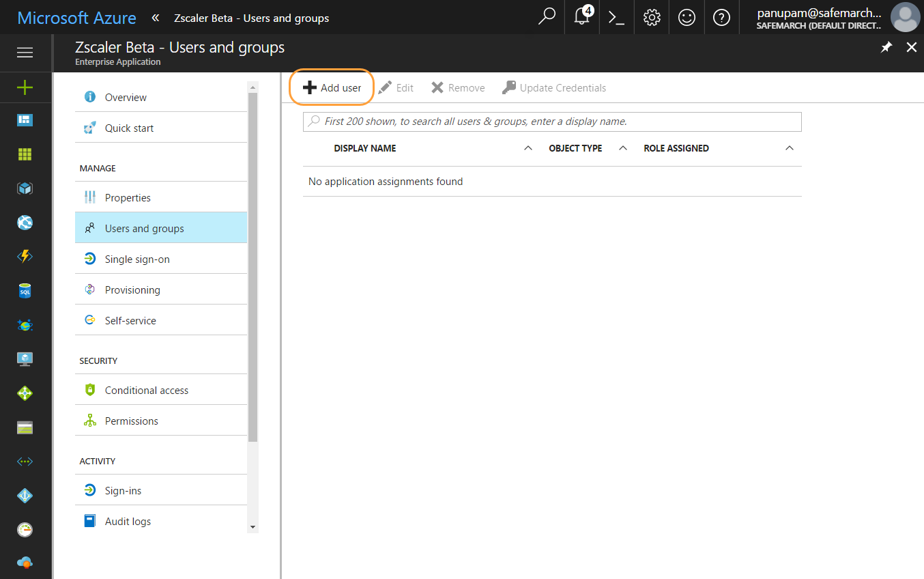This screenshot has height=579, width=924.
Task: Open Conditional access under Security
Action: pos(147,389)
